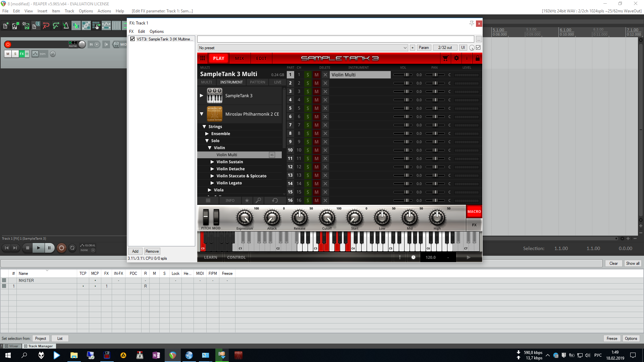This screenshot has height=362, width=644.
Task: Mute part 1 Violin Multi
Action: click(x=316, y=75)
